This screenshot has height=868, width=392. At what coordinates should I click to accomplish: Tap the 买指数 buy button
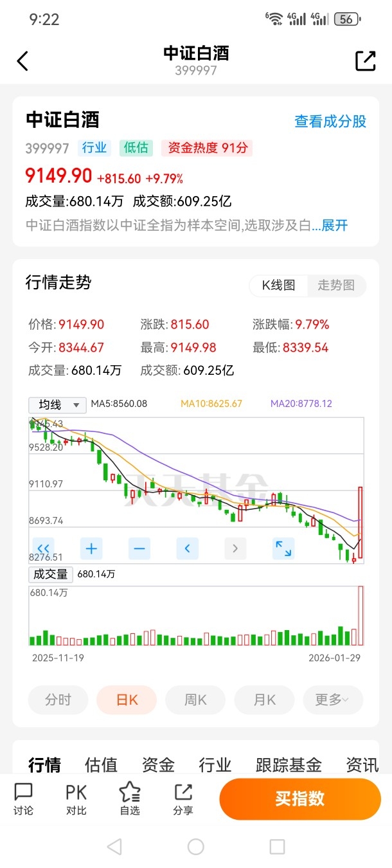(x=300, y=799)
